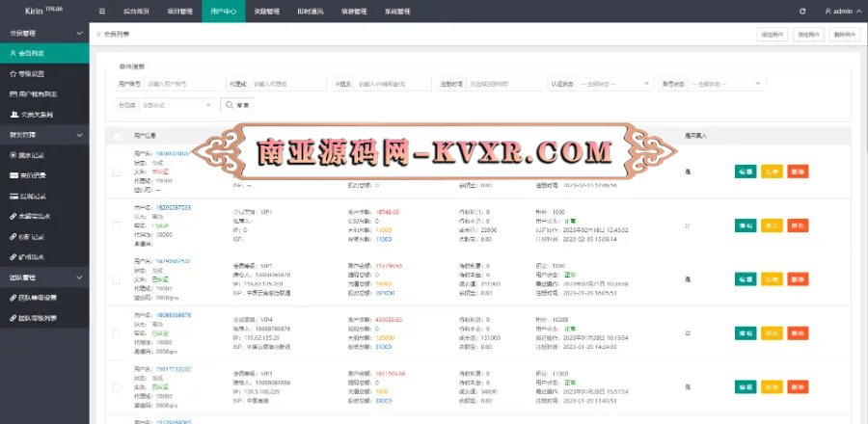Focus the 注册时间 date input
This screenshot has width=868, height=424.
(x=506, y=84)
